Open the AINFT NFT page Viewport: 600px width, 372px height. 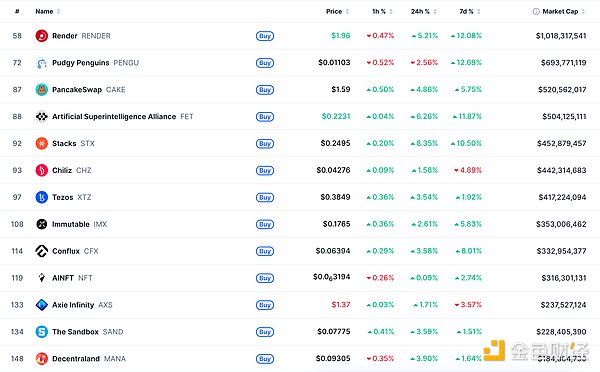click(x=72, y=278)
